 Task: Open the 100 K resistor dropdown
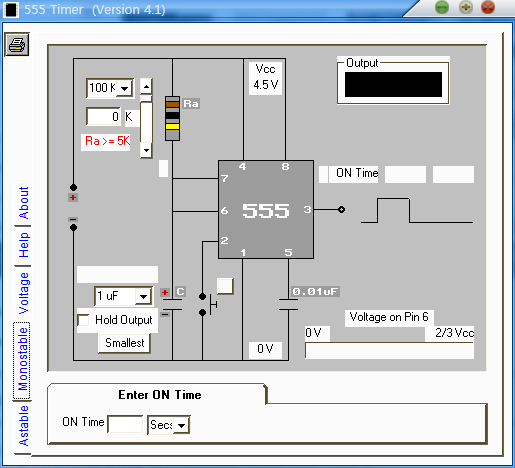tap(124, 88)
